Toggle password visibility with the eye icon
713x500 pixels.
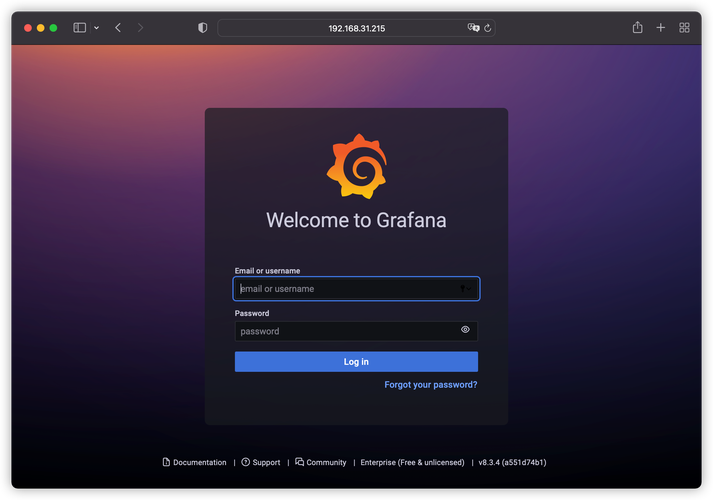[465, 330]
